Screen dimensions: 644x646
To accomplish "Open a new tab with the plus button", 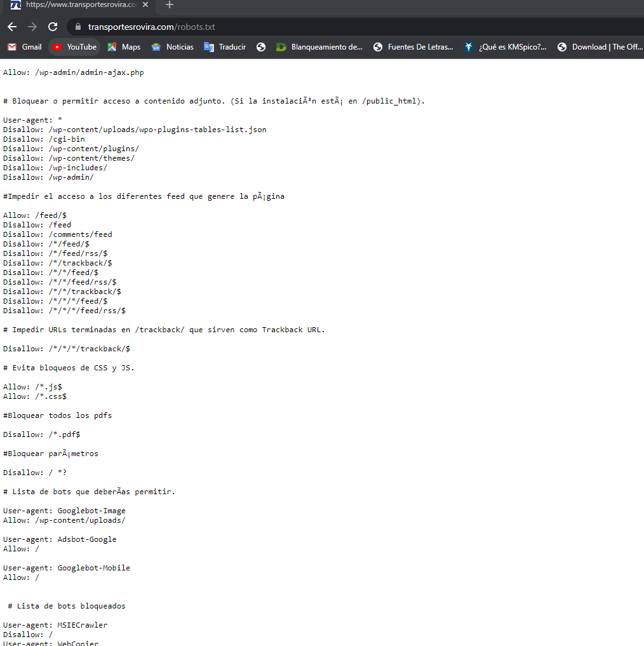I will click(x=170, y=4).
